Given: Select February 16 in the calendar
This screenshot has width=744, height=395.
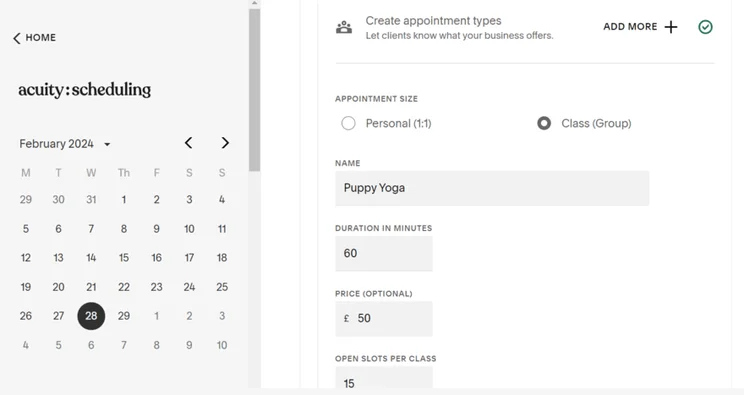Looking at the screenshot, I should [x=157, y=258].
